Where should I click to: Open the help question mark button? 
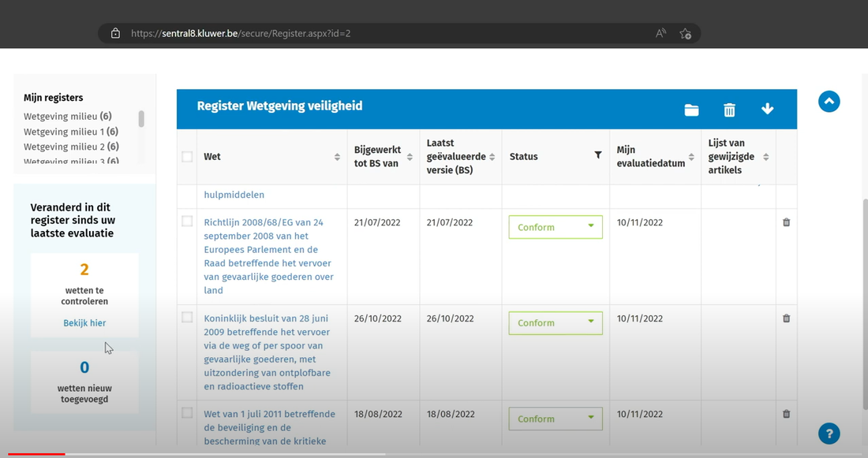pyautogui.click(x=829, y=433)
